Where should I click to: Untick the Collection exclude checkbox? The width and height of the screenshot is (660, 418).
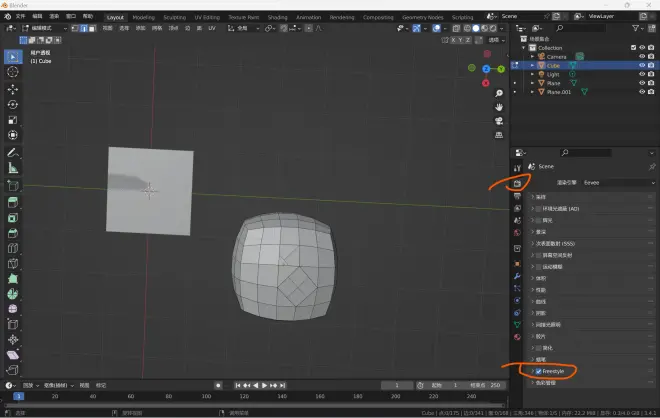(x=633, y=48)
